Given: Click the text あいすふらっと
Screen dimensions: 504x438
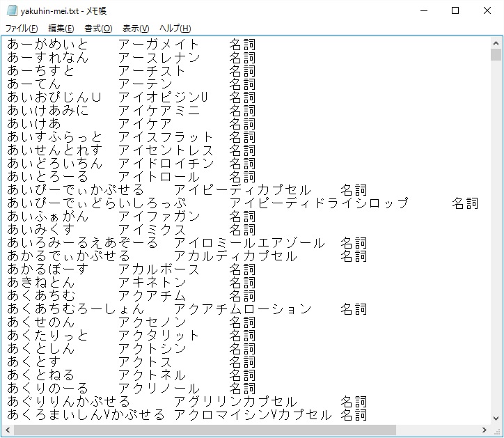Looking at the screenshot, I should point(54,137).
